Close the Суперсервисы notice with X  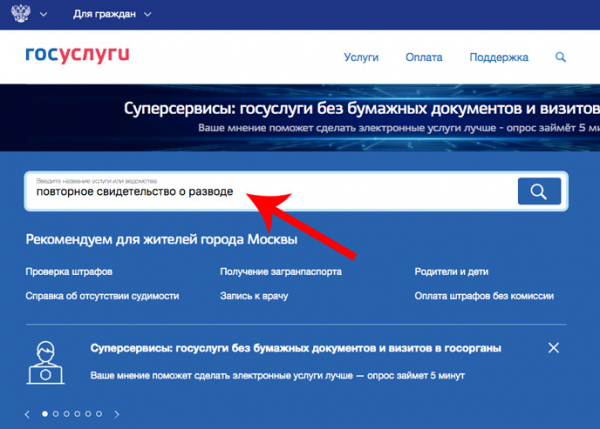pos(553,348)
